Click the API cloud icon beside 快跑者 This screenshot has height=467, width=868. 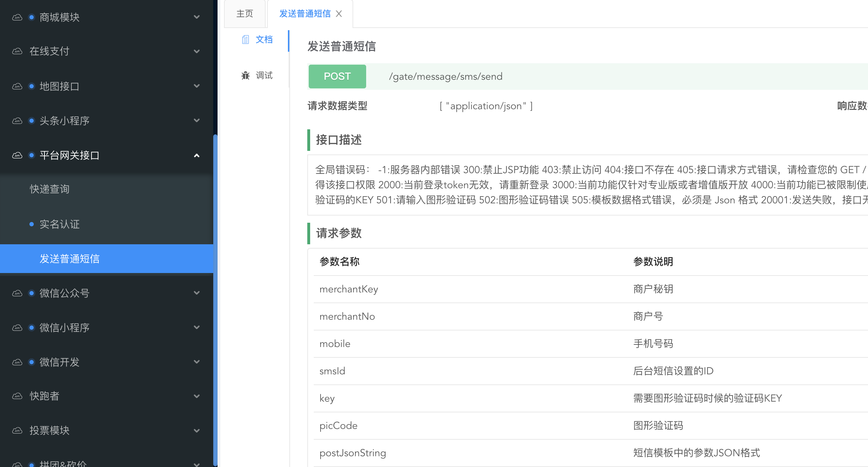[x=17, y=396]
